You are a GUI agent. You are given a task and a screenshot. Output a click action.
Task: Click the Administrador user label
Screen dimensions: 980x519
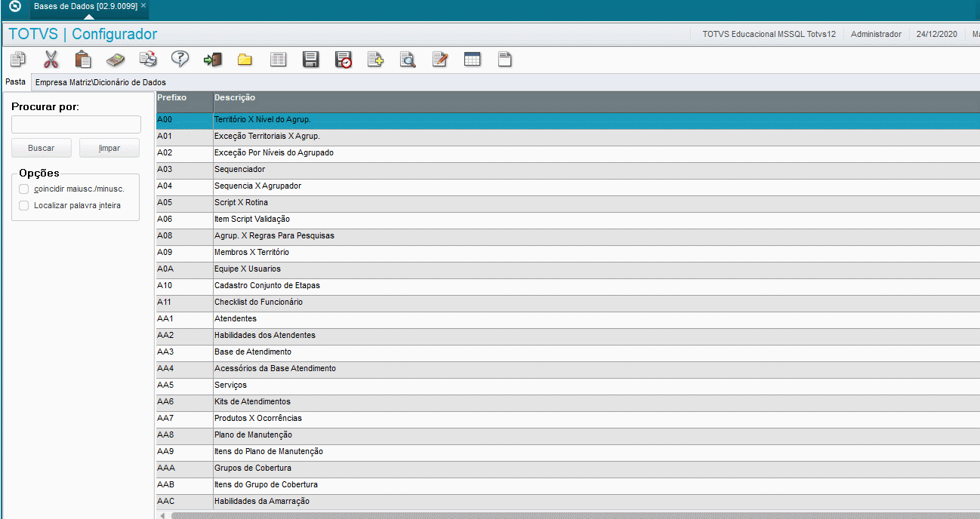[x=876, y=34]
